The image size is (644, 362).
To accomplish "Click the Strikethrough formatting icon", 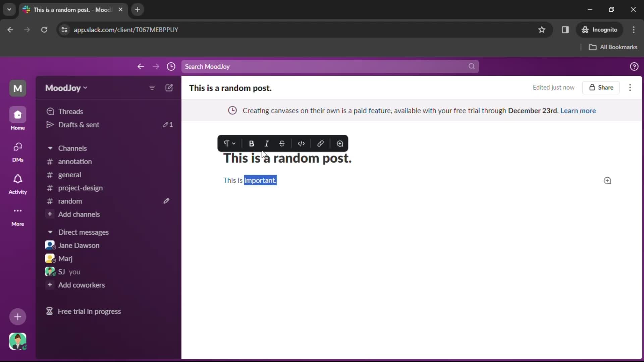I will coord(282,143).
